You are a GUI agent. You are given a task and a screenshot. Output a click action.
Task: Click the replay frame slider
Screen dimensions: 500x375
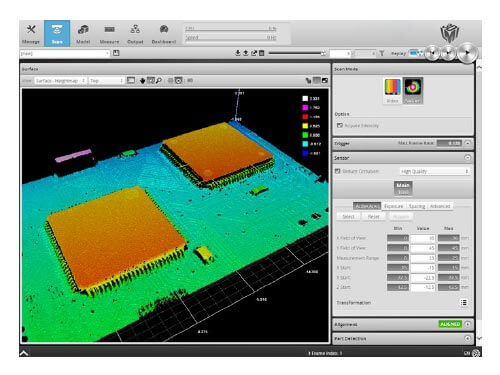297,53
